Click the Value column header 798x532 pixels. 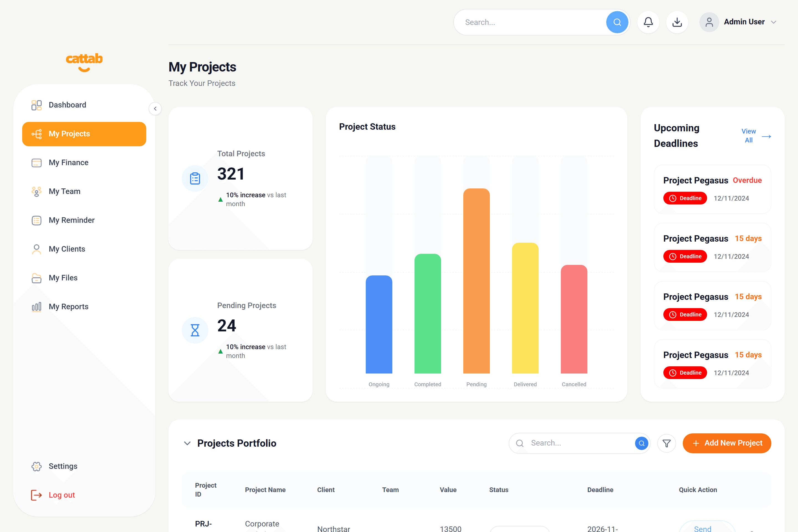[x=448, y=490]
